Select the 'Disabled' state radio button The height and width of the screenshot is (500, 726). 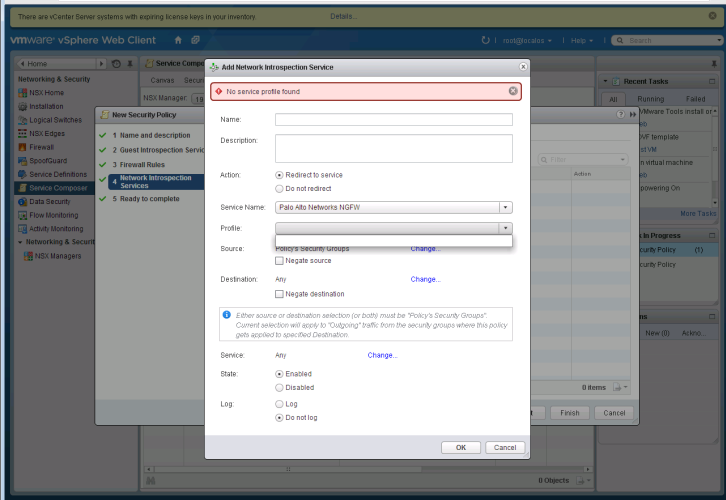[x=279, y=388]
